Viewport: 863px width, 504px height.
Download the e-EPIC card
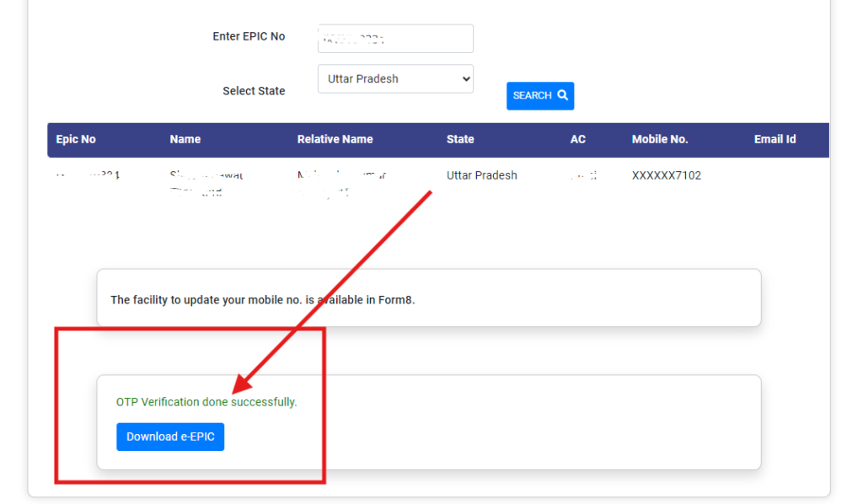point(170,437)
